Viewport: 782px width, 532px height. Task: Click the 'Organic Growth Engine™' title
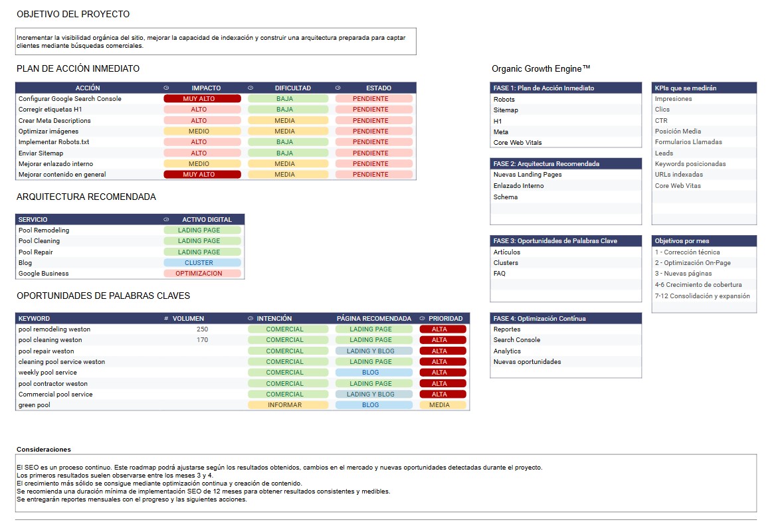[541, 69]
